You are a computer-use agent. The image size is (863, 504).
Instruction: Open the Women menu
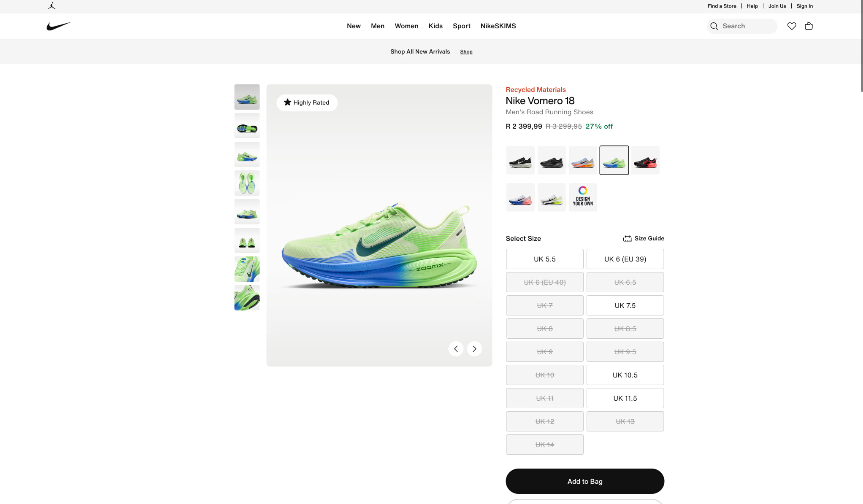pyautogui.click(x=406, y=26)
